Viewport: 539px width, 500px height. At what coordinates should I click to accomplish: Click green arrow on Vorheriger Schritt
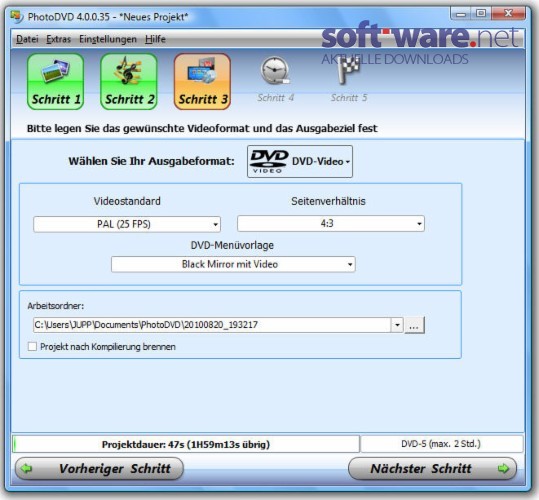point(26,468)
